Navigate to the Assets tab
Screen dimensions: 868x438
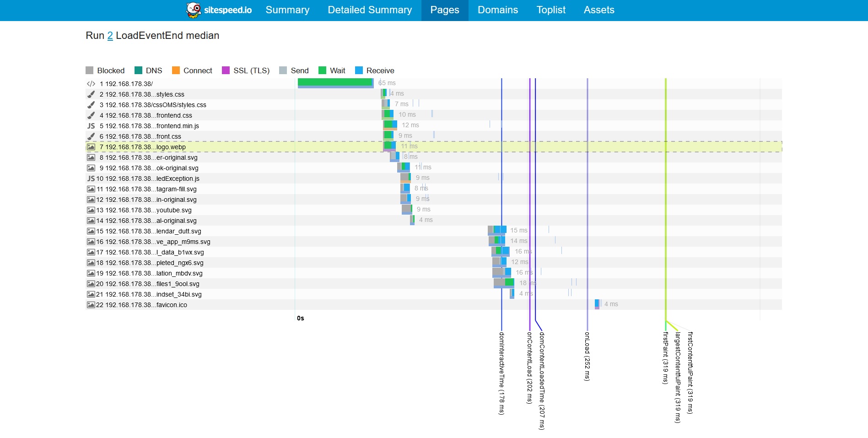point(598,10)
